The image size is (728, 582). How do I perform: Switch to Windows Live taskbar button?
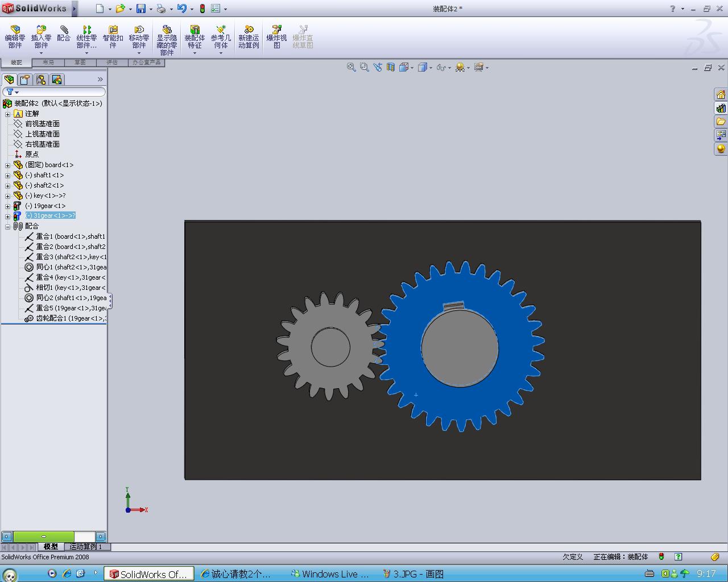click(x=330, y=574)
